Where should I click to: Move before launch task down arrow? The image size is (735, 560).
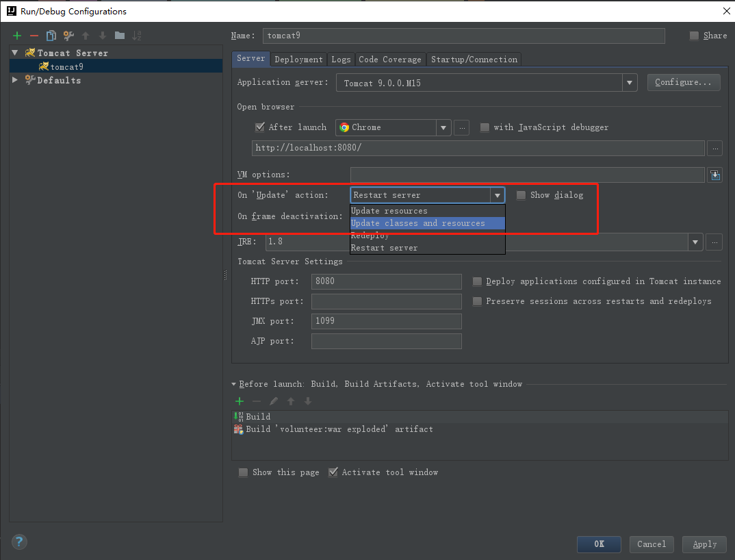pos(308,401)
